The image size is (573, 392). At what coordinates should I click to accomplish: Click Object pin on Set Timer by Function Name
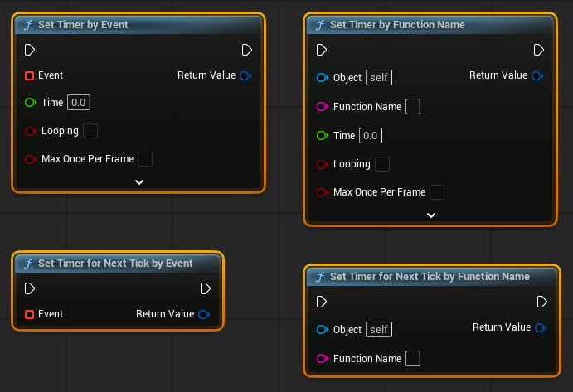(323, 78)
